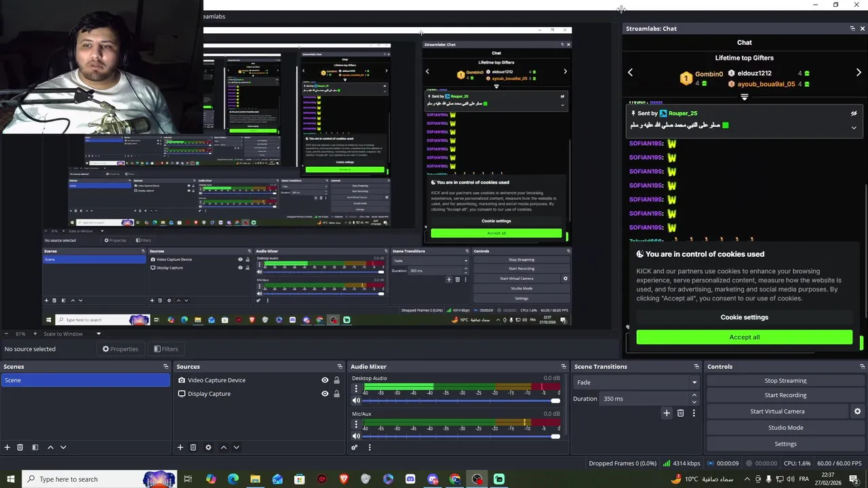Screen dimensions: 868x488
Task: Hide the Display Capture source
Action: tap(325, 394)
